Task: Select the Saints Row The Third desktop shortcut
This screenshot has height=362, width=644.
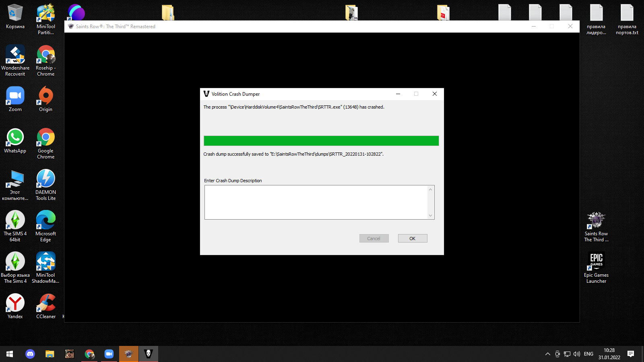Action: point(596,226)
